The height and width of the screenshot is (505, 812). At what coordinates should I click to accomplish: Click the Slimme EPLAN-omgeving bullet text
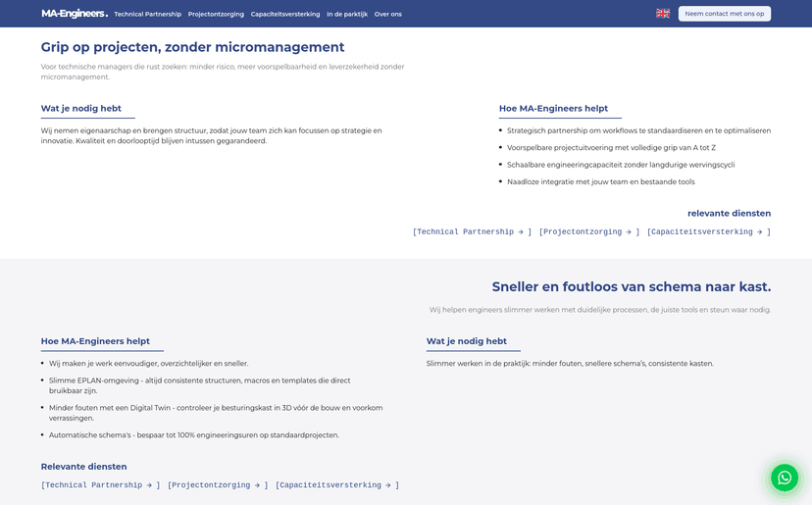coord(199,380)
